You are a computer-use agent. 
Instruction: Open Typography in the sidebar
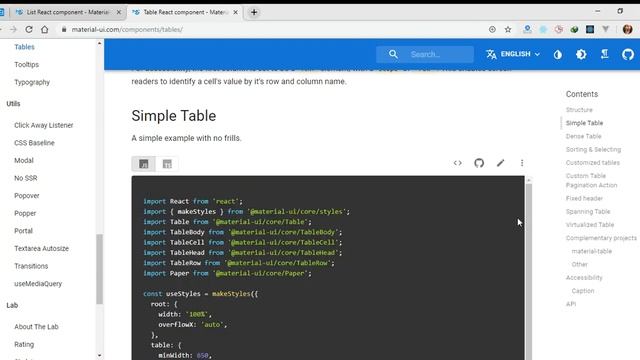point(32,82)
